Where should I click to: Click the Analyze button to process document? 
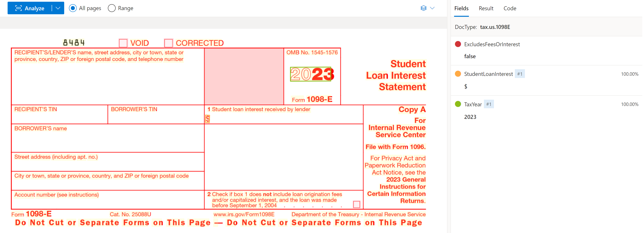point(31,8)
